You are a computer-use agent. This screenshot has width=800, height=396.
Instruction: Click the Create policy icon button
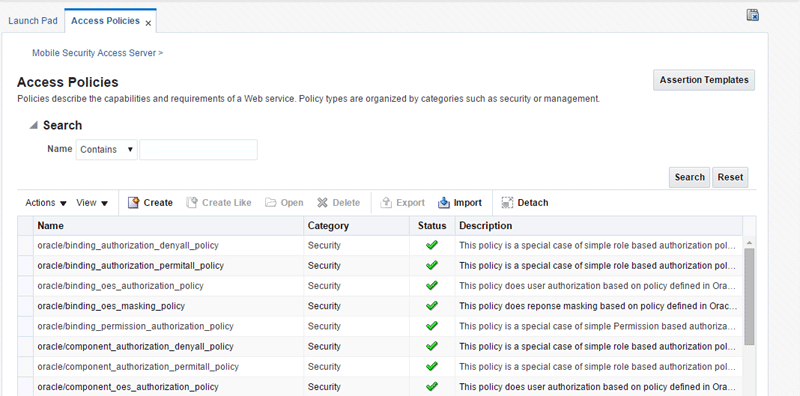pos(133,203)
